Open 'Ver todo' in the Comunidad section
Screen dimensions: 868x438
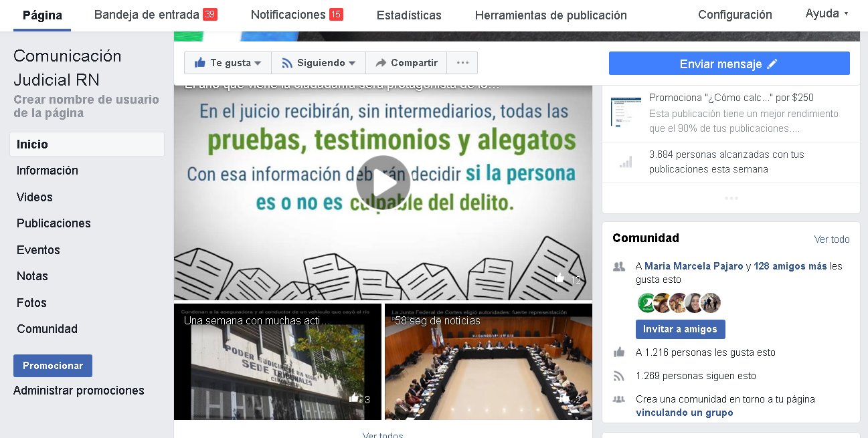(x=832, y=239)
